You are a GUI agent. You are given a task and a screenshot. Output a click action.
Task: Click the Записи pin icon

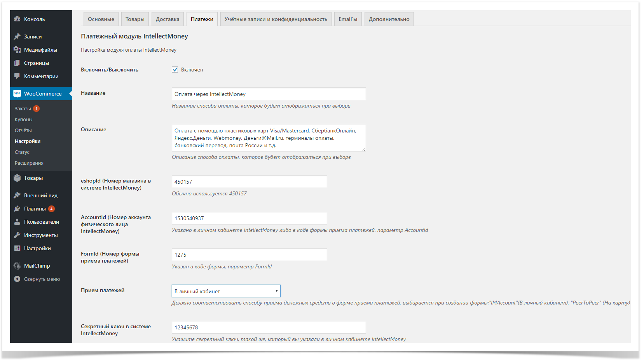click(17, 37)
